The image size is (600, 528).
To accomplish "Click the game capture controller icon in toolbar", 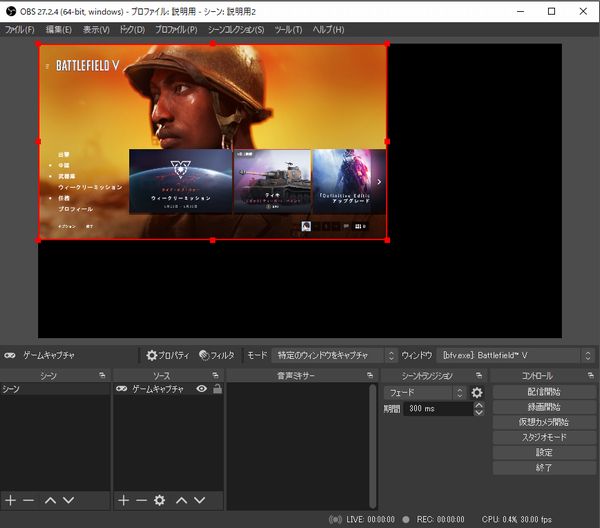I will click(10, 355).
